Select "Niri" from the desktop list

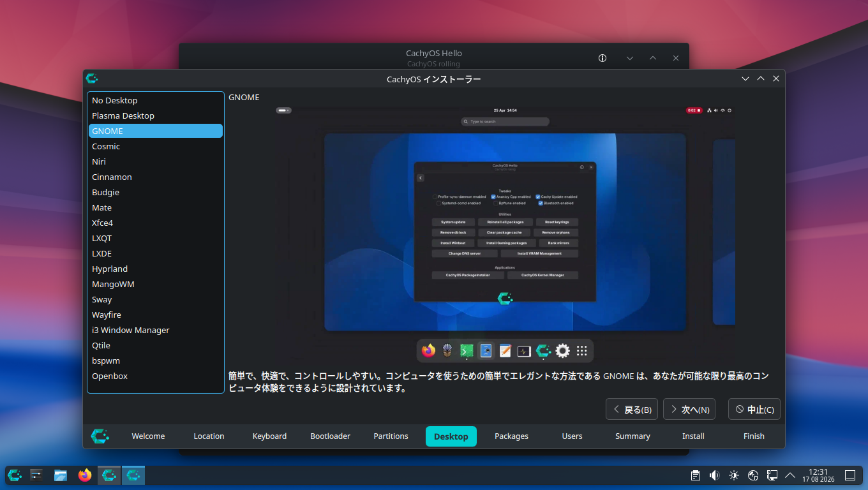pos(156,161)
